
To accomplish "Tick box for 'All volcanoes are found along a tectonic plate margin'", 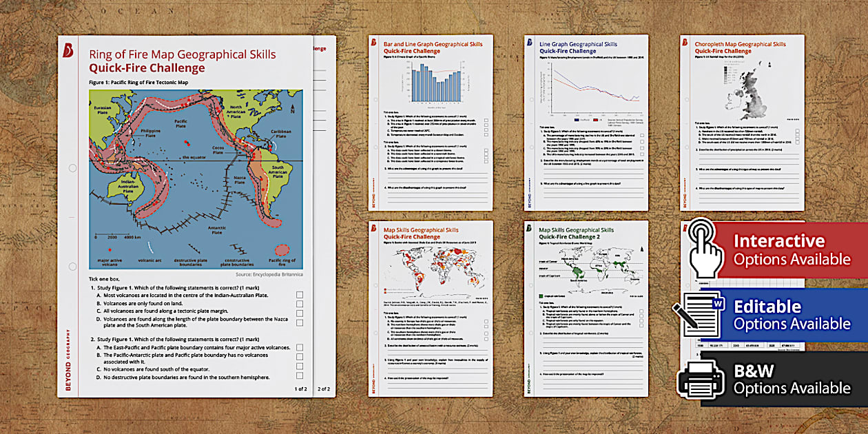I will 300,313.
